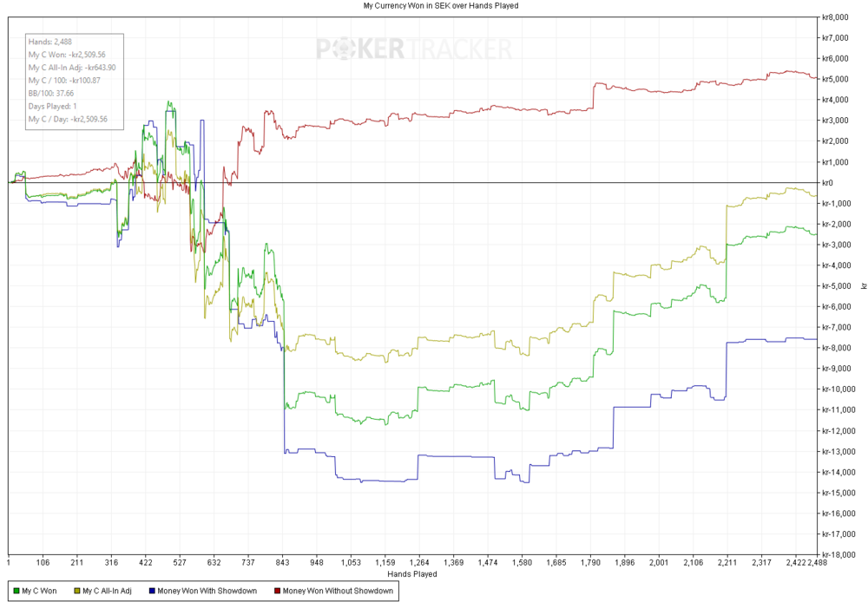The image size is (868, 602).
Task: Select the My C Won legend label
Action: (40, 591)
